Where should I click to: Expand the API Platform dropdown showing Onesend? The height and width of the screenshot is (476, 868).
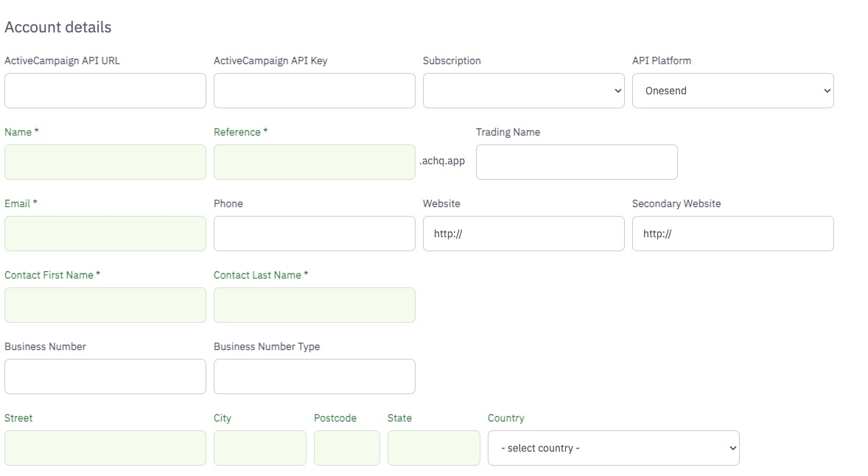(732, 91)
